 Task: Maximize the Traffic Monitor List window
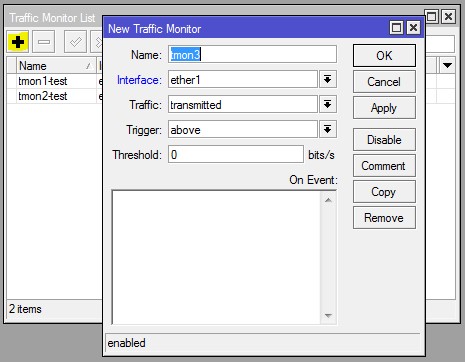pos(432,16)
